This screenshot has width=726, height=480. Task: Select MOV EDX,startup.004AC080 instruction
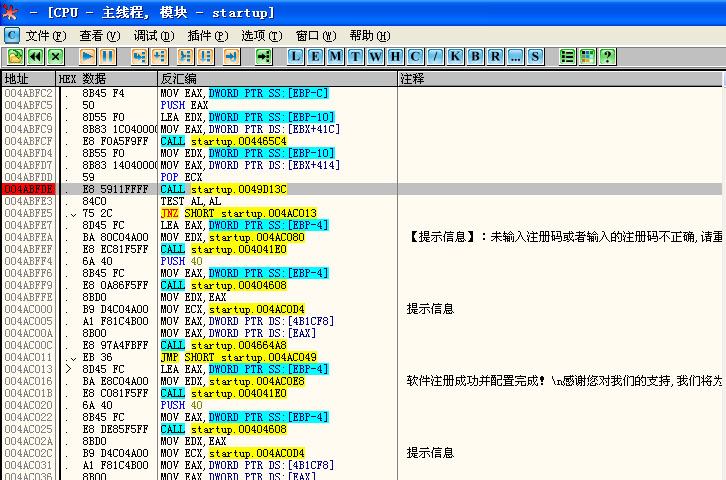point(232,237)
